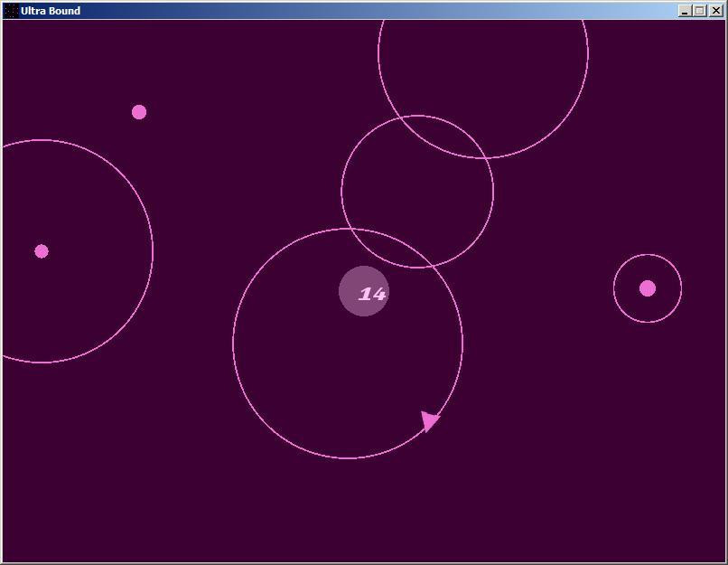Click the number 14 text label
728x565 pixels.
coord(370,292)
